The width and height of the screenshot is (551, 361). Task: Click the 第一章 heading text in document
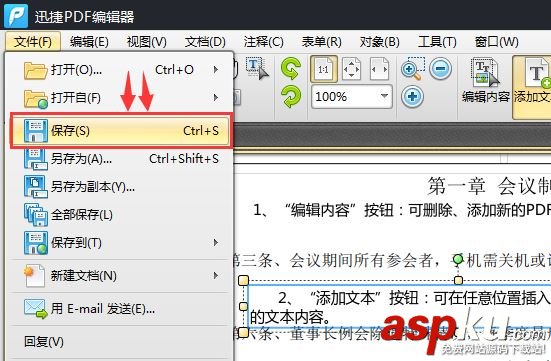click(x=456, y=186)
